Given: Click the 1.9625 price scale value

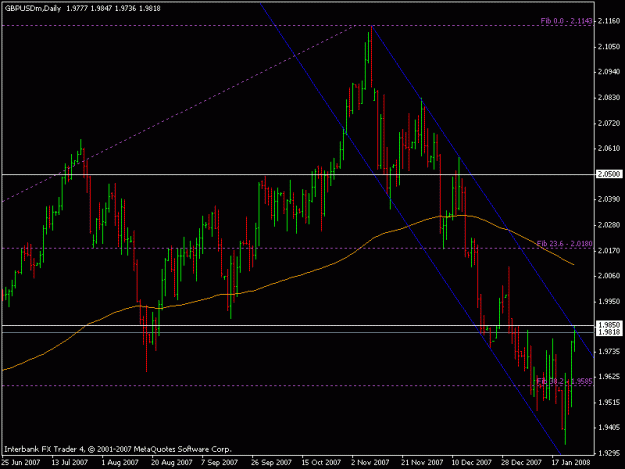Looking at the screenshot, I should (609, 377).
